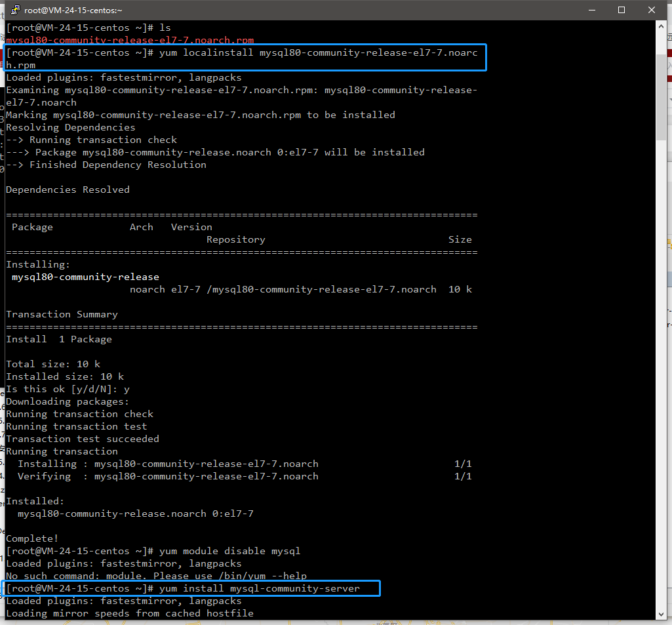The width and height of the screenshot is (672, 625).
Task: Maximize the PuTTY window
Action: pos(620,10)
